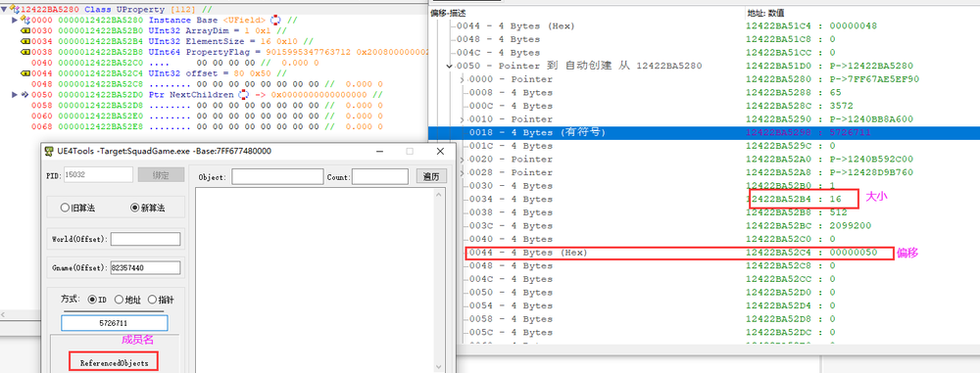
Task: Click the UE4Tools window title icon
Action: (49, 151)
